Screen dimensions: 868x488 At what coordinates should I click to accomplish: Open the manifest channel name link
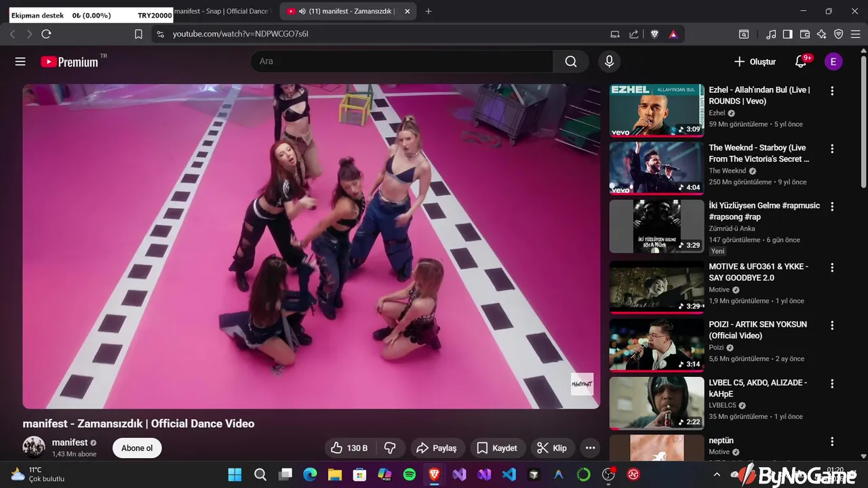click(70, 443)
